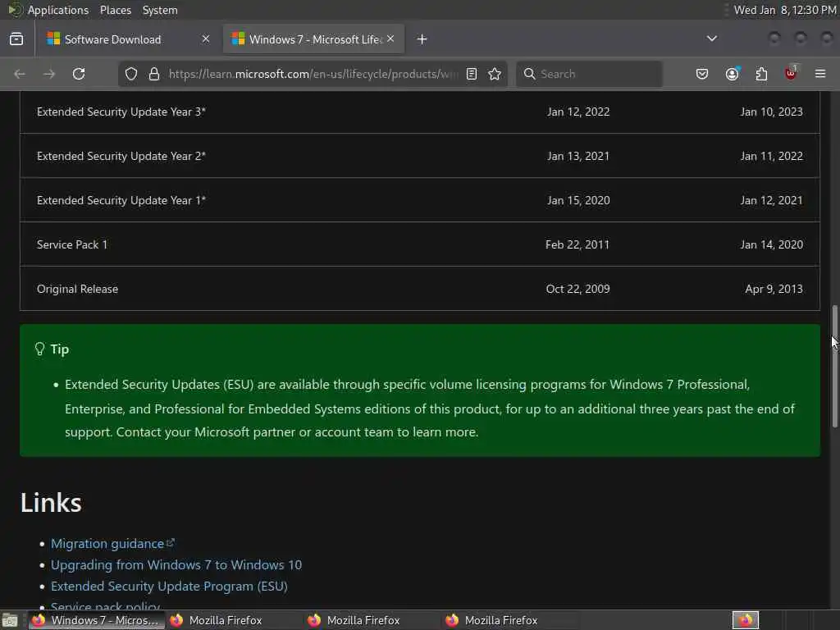Click the Jan 14, 2020 end date
Image resolution: width=840 pixels, height=630 pixels.
coord(771,244)
